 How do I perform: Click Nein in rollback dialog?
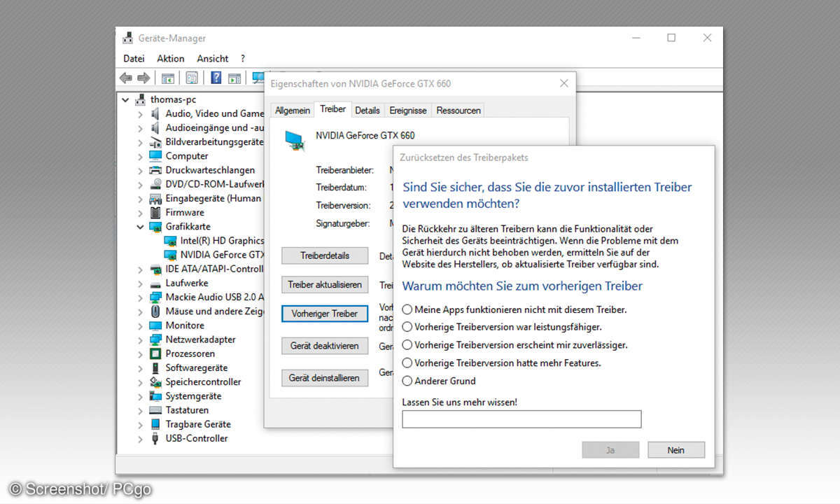(x=676, y=450)
